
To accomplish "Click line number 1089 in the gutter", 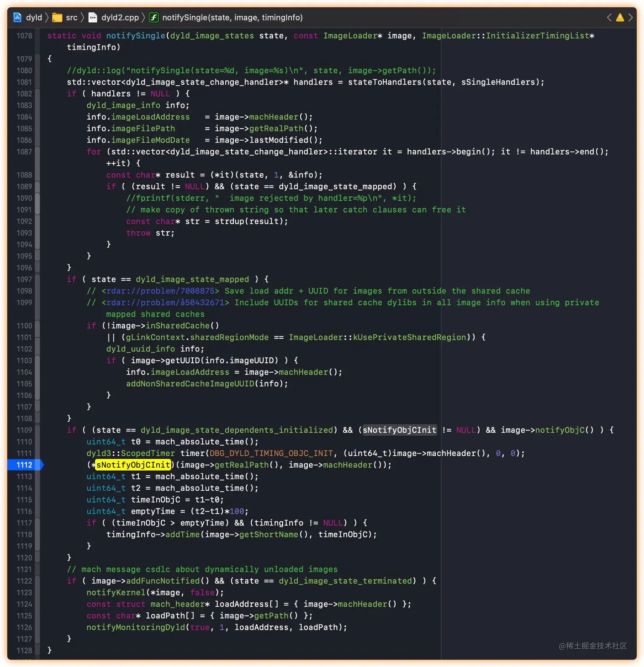I will pyautogui.click(x=24, y=187).
